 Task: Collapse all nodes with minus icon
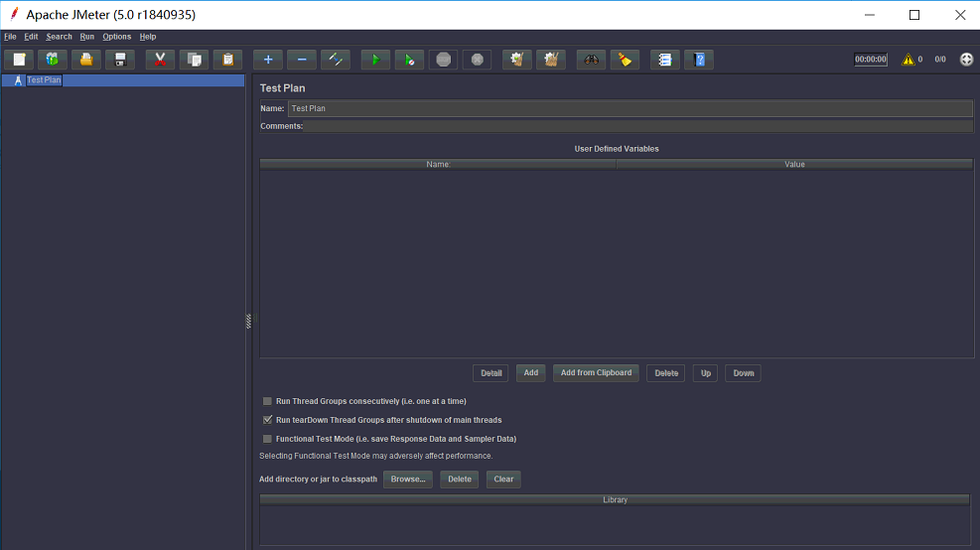(302, 60)
